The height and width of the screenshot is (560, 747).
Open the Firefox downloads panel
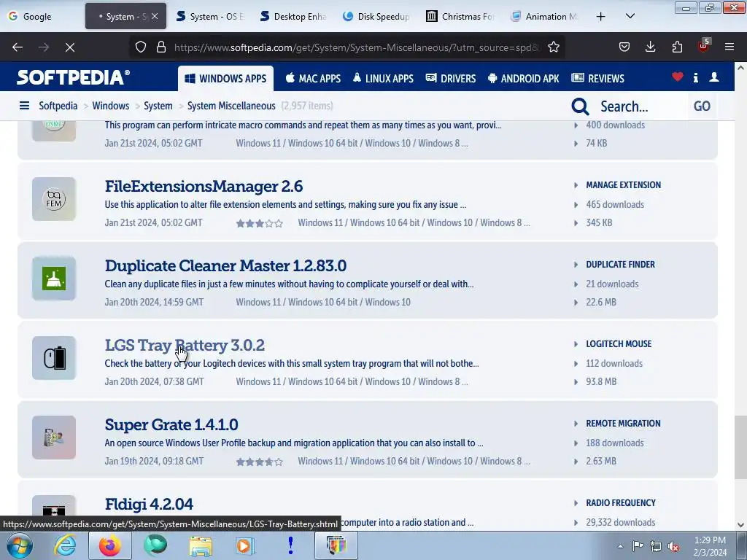(x=650, y=47)
